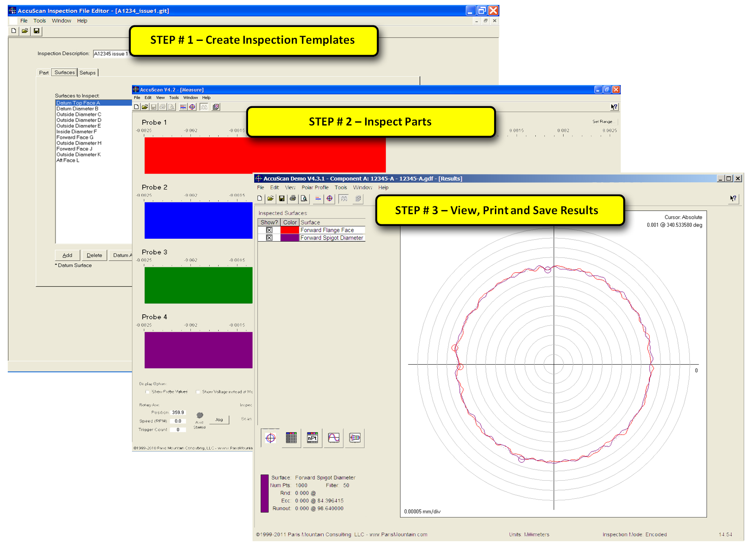Enable the Show Probe Values checkbox
Screen dimensions: 756x551
[x=148, y=392]
